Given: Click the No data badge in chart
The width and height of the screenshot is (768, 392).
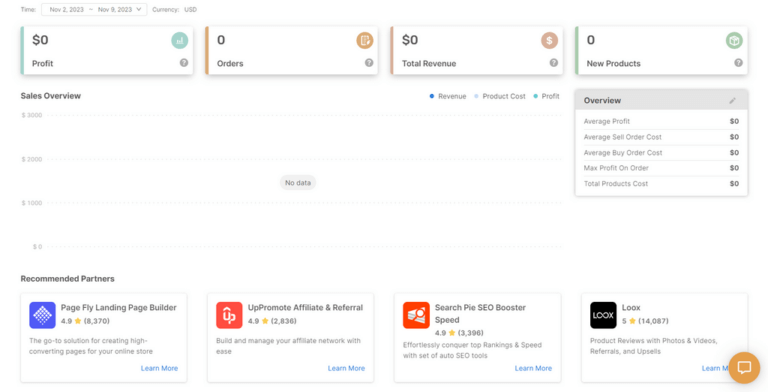Looking at the screenshot, I should (298, 183).
